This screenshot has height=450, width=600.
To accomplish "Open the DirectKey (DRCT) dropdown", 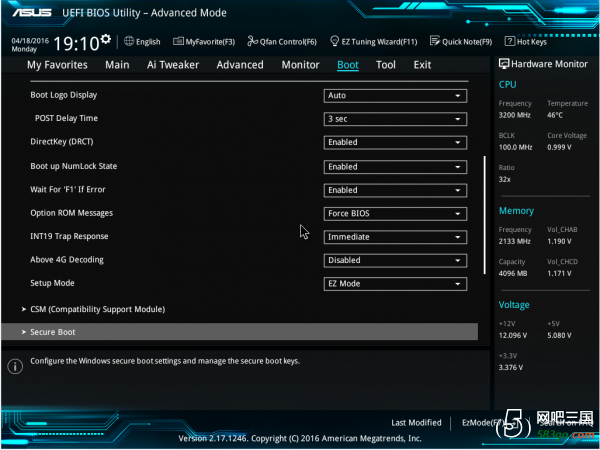I will coord(395,142).
